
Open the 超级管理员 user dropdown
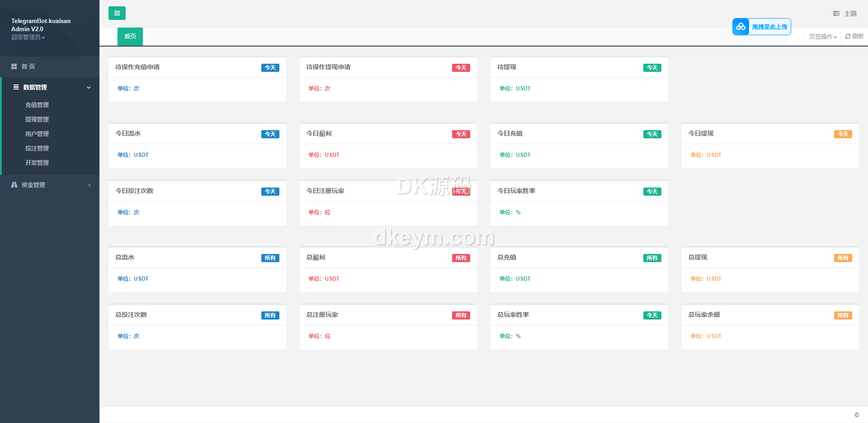coord(28,37)
